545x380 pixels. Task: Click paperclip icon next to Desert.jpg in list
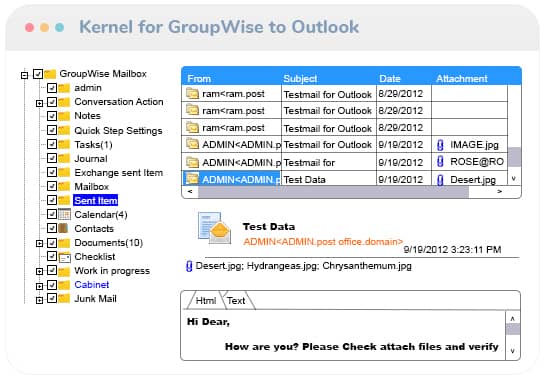[x=440, y=180]
